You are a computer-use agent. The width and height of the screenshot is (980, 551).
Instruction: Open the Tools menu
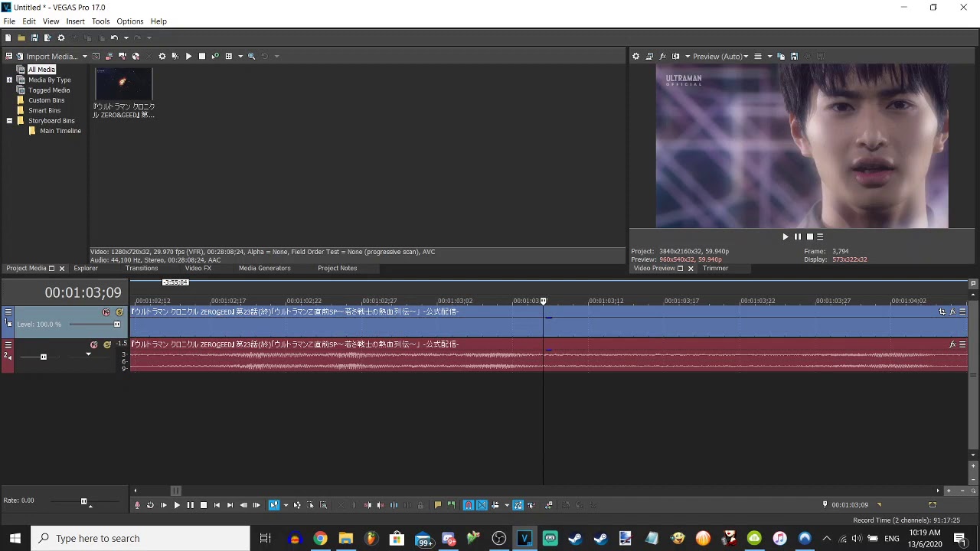click(x=100, y=21)
